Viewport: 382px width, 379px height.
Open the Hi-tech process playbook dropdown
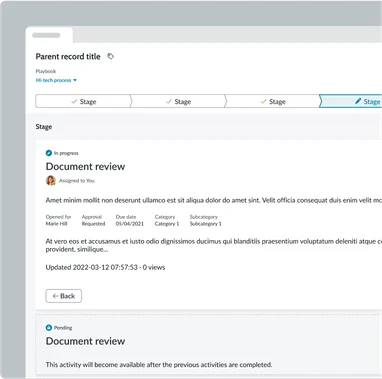[56, 80]
